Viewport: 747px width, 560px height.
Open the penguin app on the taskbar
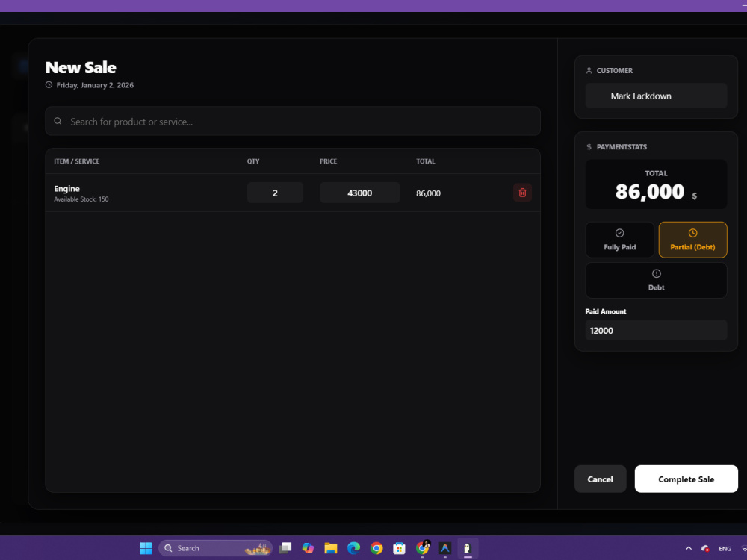[468, 548]
